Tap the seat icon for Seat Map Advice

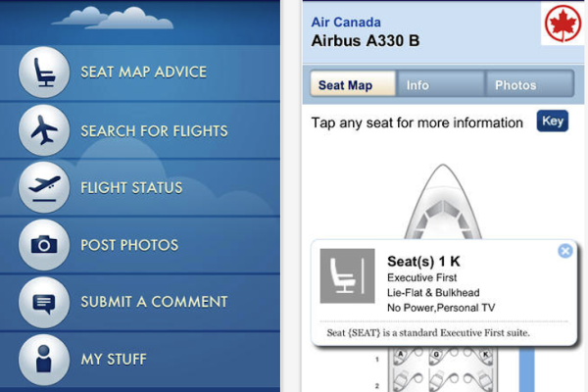click(44, 72)
